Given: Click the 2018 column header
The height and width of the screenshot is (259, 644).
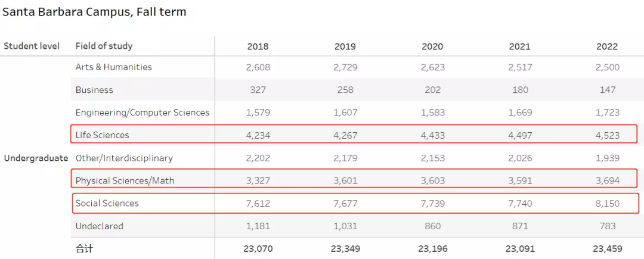Looking at the screenshot, I should pyautogui.click(x=258, y=46).
